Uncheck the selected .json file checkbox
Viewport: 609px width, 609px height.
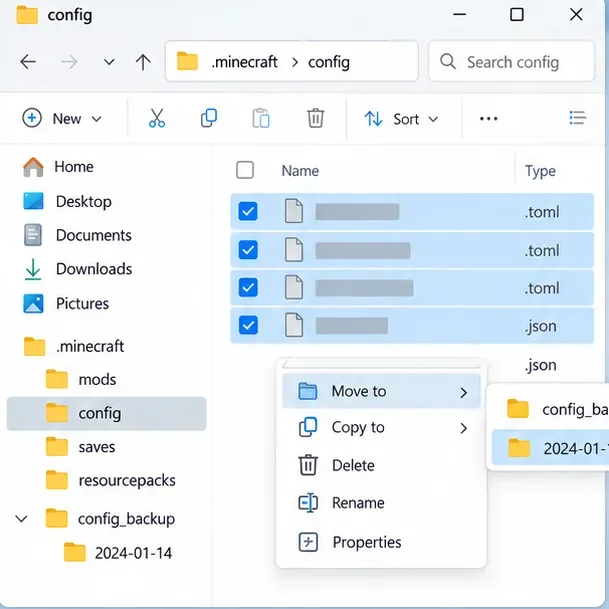pyautogui.click(x=248, y=325)
